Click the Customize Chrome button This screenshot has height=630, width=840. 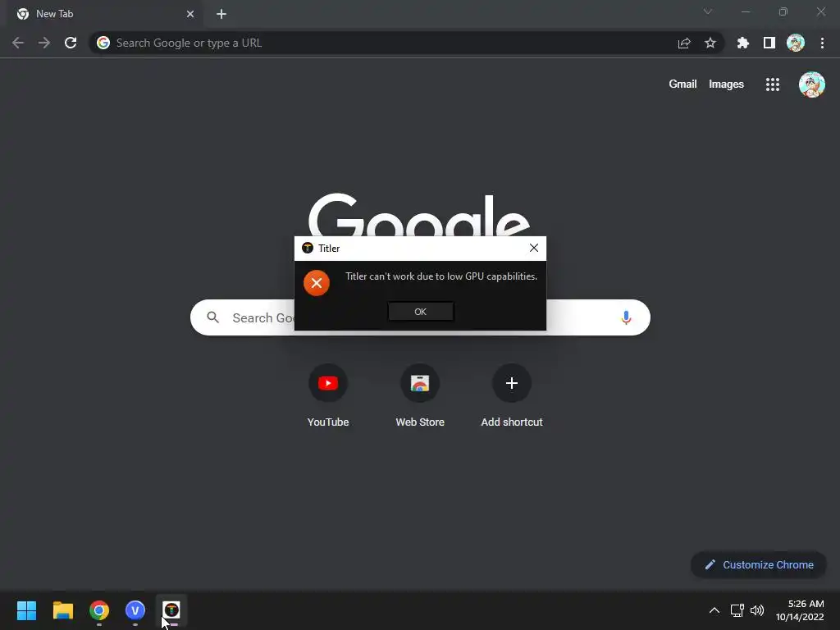click(x=759, y=564)
